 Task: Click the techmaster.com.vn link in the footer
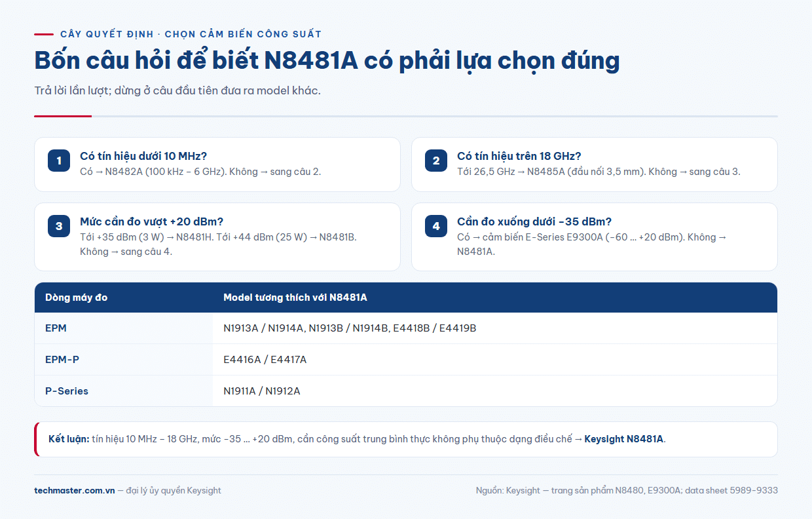75,490
